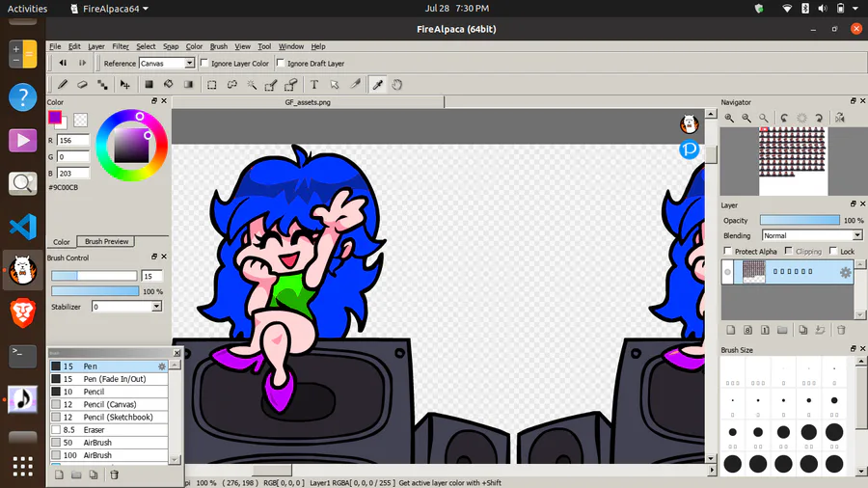
Task: Add a new layer in the Layer panel
Action: 731,330
